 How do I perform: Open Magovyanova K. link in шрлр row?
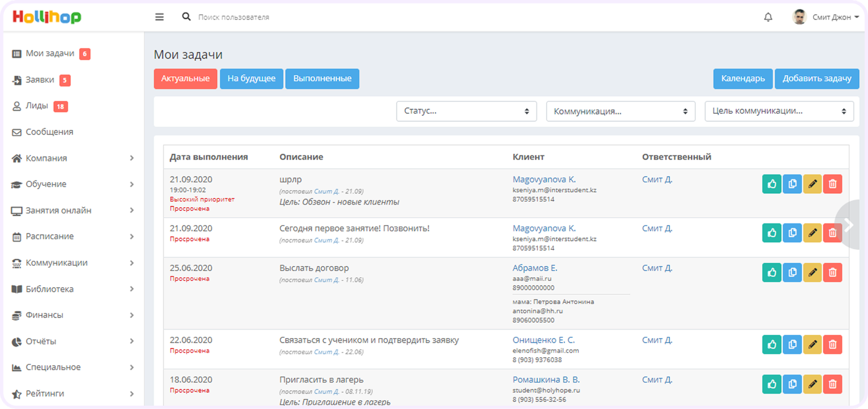coord(544,179)
